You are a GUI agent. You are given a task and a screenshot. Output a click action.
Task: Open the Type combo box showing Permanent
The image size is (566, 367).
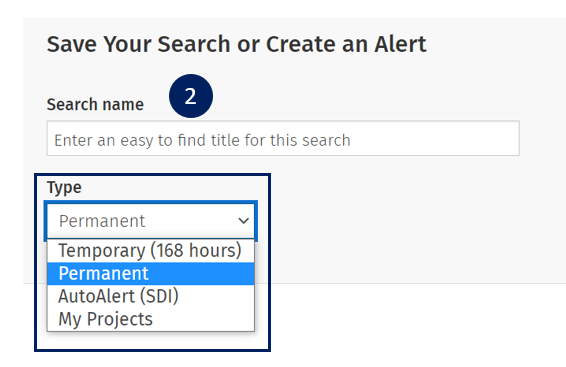click(151, 221)
